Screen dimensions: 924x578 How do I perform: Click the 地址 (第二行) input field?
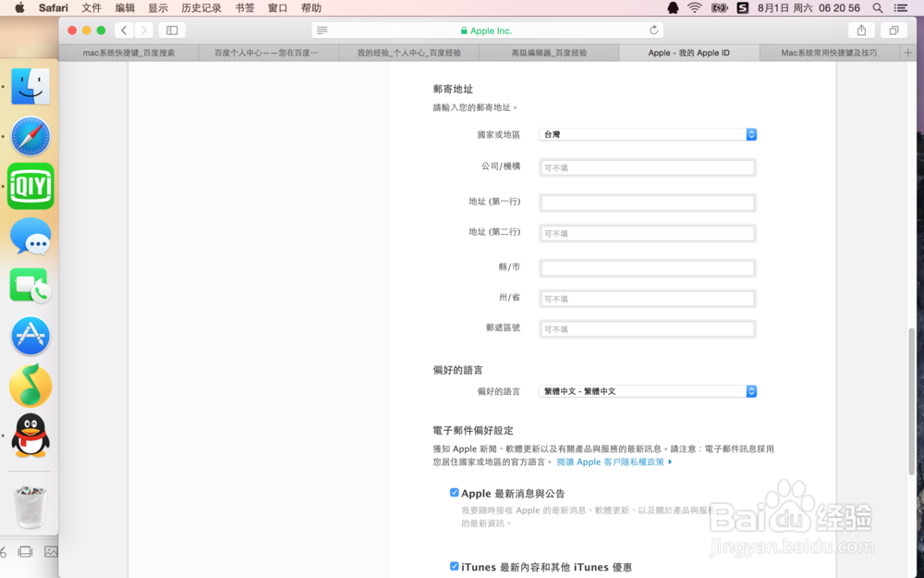tap(648, 234)
